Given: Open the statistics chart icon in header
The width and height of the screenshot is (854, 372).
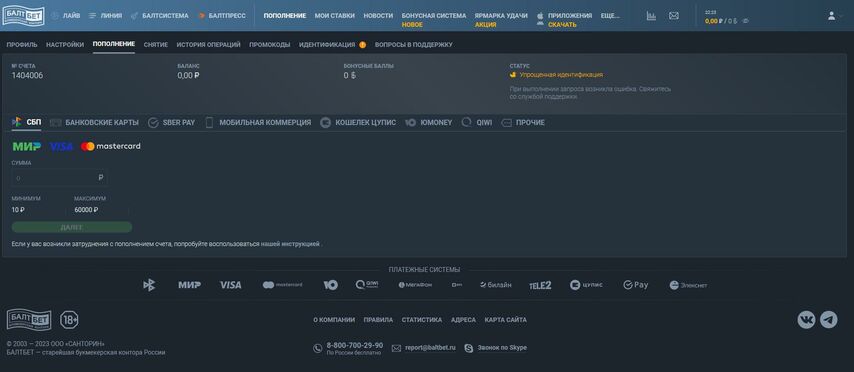Looking at the screenshot, I should point(651,16).
